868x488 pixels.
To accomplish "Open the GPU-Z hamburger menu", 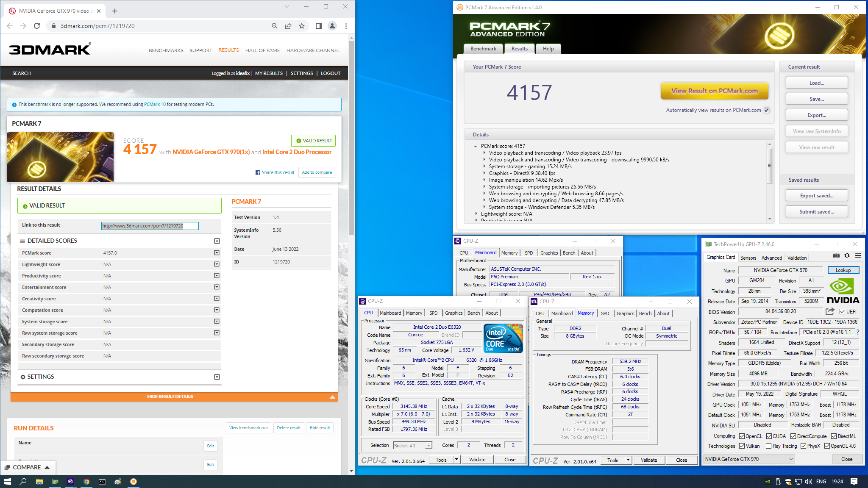I will click(858, 255).
